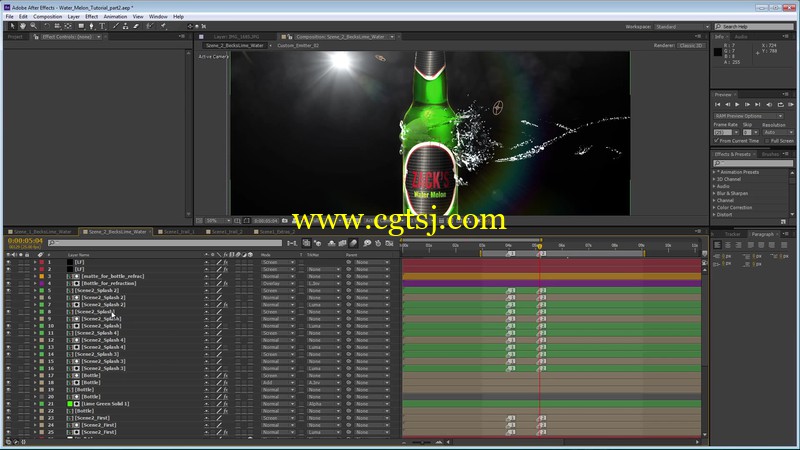Screen dimensions: 800x450
Task: Open the Graph Editor in timeline
Action: [x=390, y=243]
